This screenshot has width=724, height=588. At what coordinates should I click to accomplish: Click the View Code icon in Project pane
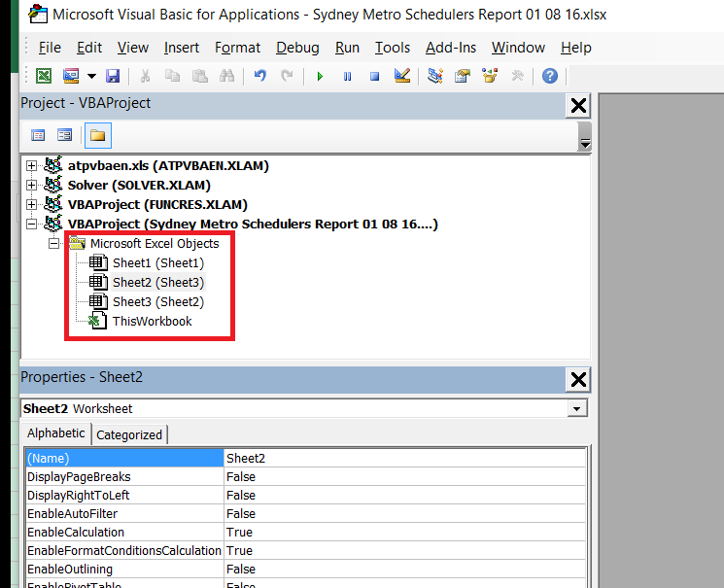pos(38,135)
